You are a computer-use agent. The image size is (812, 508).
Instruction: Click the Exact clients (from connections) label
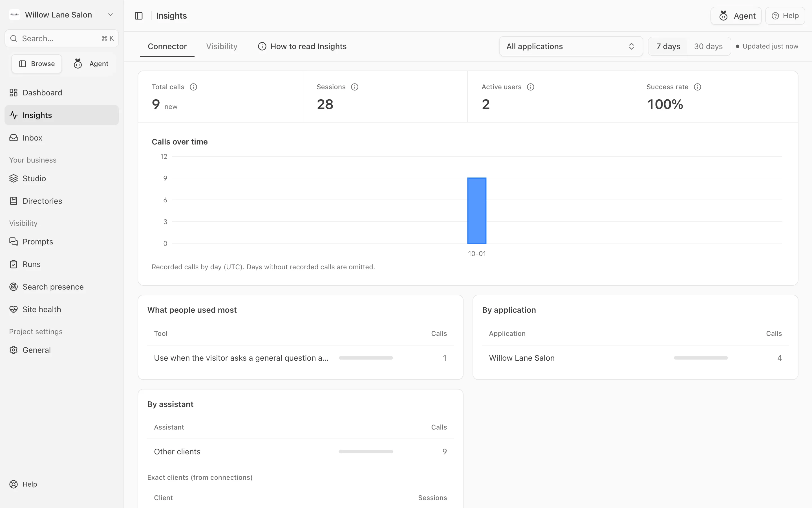pos(200,478)
